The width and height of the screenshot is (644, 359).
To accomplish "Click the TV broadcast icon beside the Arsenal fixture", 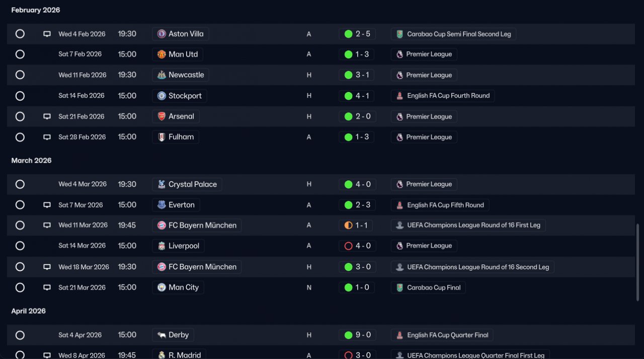I will tap(47, 117).
